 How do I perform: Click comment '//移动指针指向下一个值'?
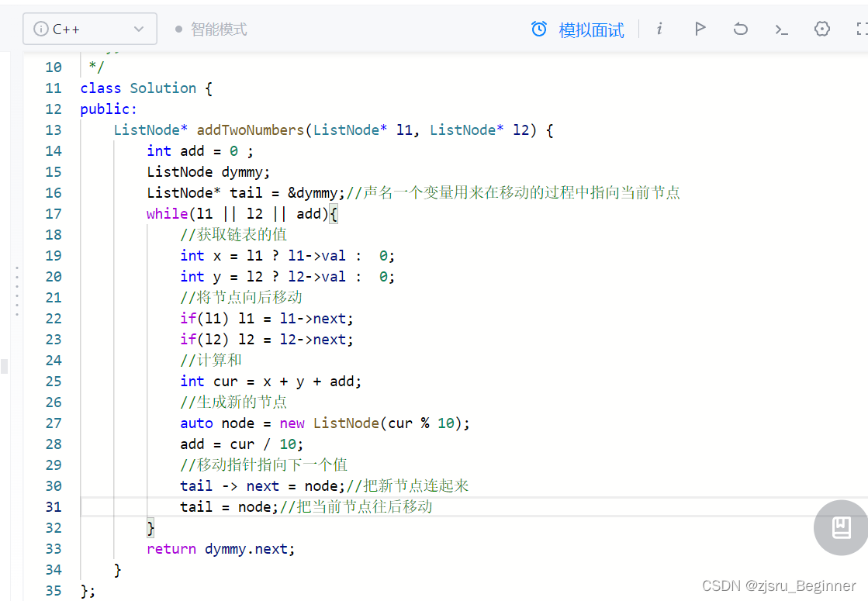point(264,465)
